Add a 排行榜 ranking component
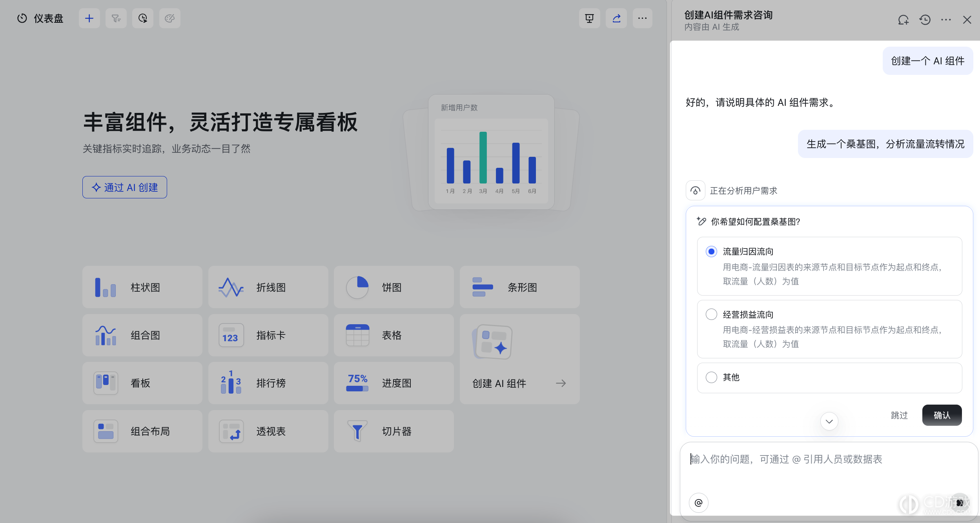 268,383
